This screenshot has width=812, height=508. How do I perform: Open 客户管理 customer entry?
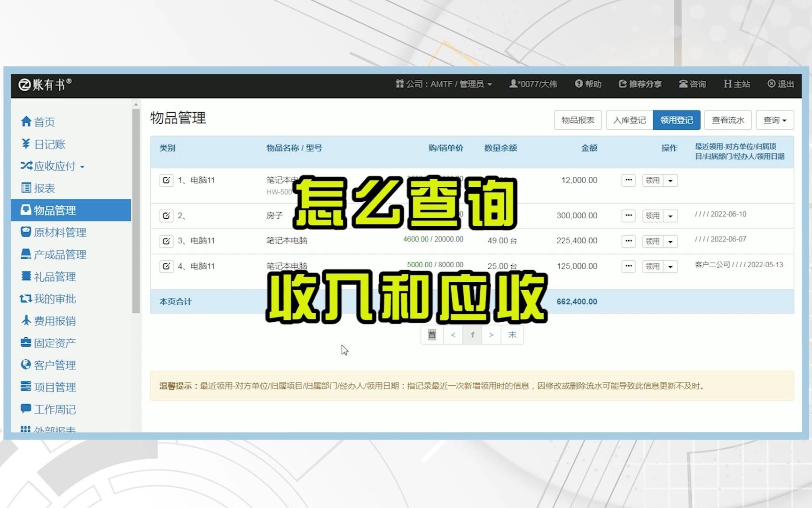48,365
